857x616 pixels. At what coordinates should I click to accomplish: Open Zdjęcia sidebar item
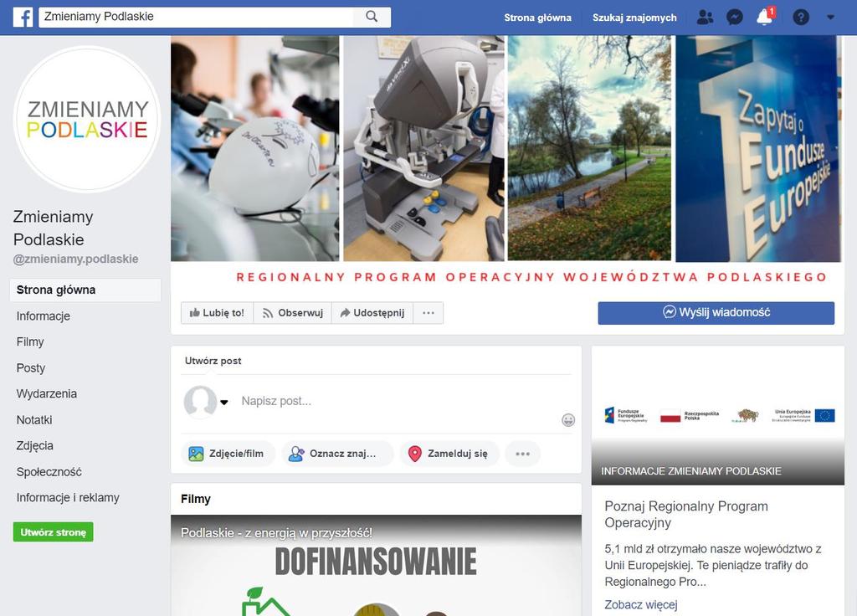pyautogui.click(x=35, y=445)
